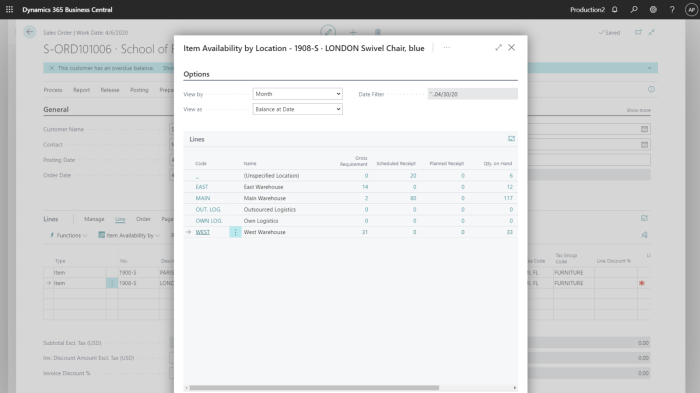This screenshot has width=700, height=393.
Task: Open the View as Balance at Date dropdown
Action: [x=297, y=109]
